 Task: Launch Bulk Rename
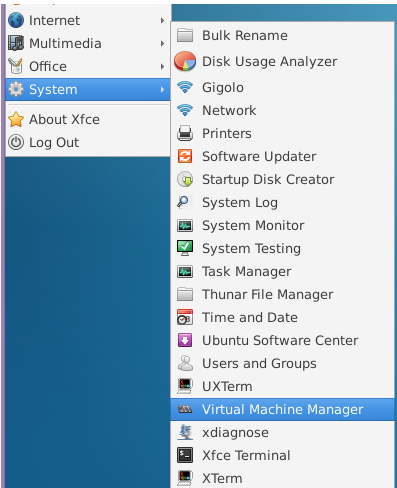(283, 35)
